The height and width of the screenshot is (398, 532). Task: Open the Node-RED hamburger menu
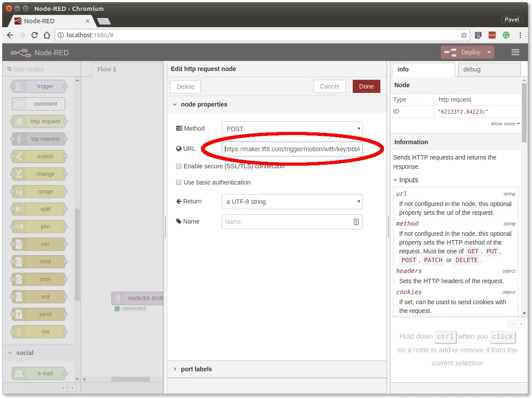(x=515, y=52)
